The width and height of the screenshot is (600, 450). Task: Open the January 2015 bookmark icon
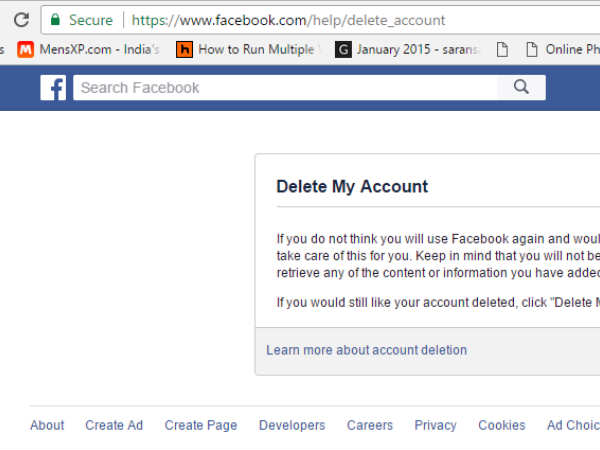click(x=343, y=49)
